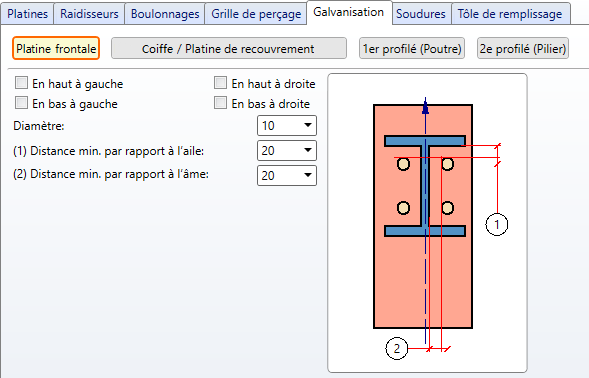Click the top-left galvanisation hole in diagram
The image size is (589, 378).
pos(403,164)
